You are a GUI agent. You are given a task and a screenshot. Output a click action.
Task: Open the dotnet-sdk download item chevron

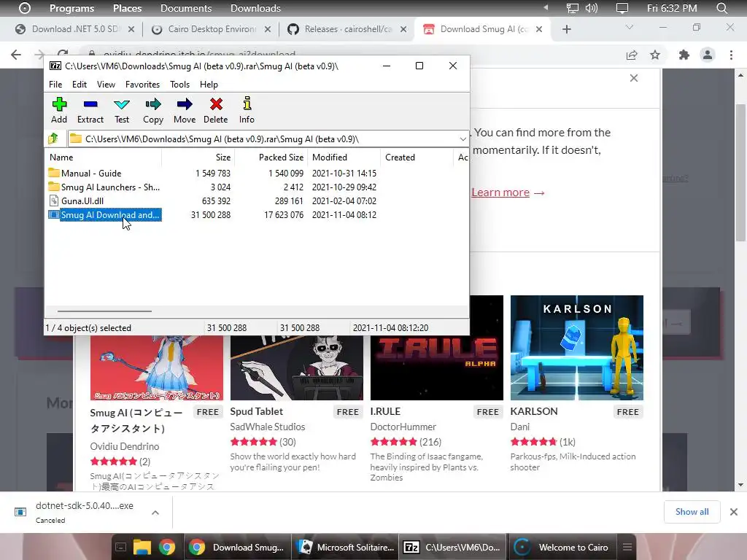point(155,513)
